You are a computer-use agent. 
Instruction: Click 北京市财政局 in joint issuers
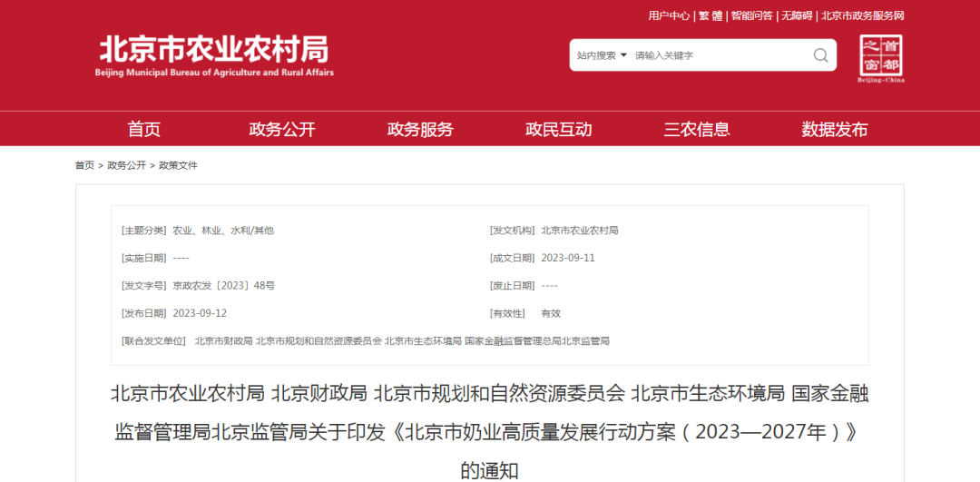(x=223, y=340)
